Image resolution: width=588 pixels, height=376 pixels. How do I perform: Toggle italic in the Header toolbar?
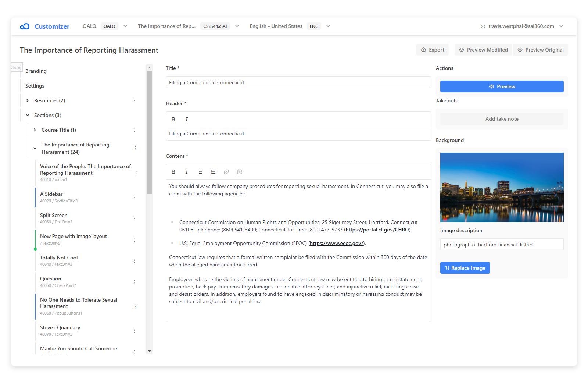[187, 119]
